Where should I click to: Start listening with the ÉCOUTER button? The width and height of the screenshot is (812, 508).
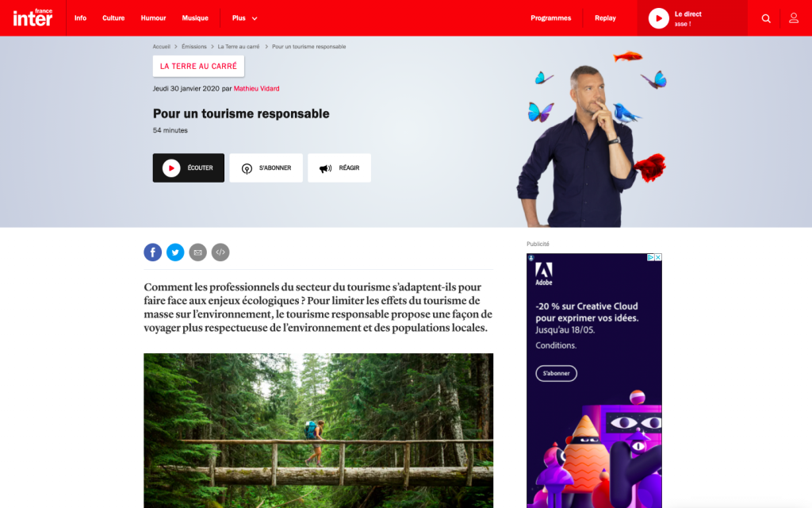pos(189,168)
